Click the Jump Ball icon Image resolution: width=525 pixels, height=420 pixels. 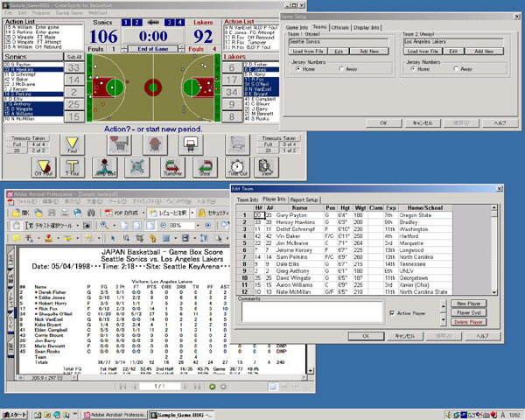105,165
